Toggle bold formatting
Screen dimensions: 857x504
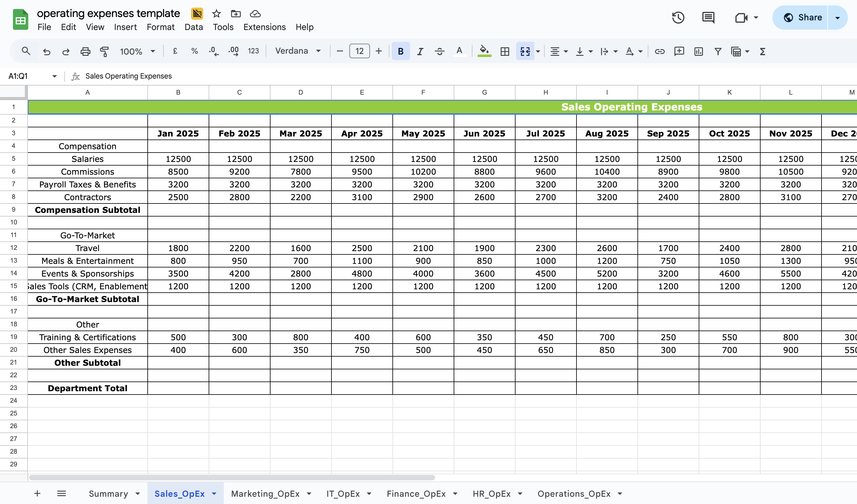tap(401, 51)
